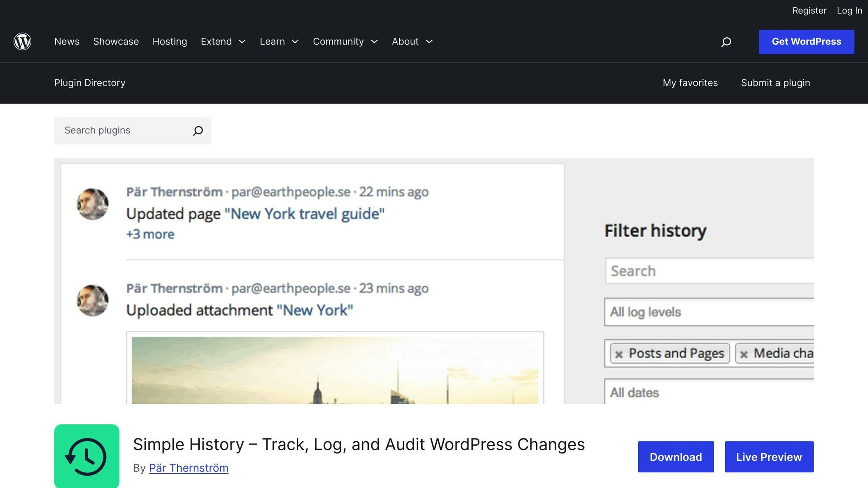Click the search plugins magnifier icon
The image size is (868, 488).
[198, 131]
